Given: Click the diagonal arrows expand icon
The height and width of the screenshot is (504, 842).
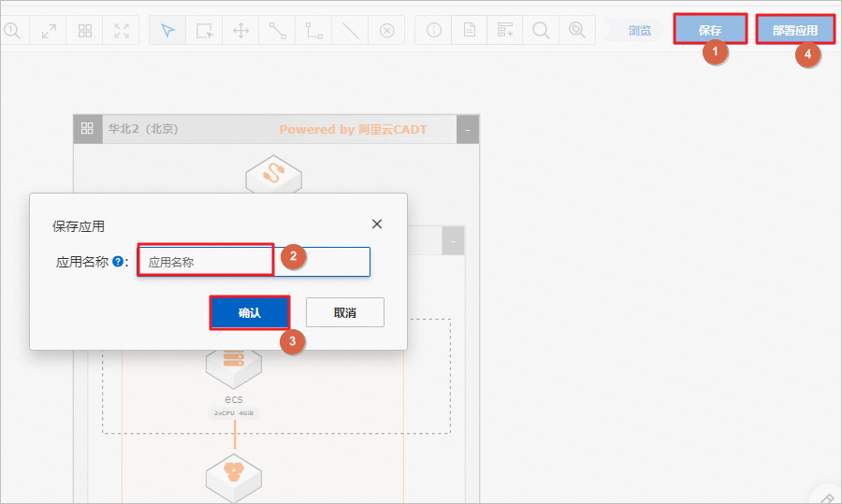Looking at the screenshot, I should point(49,31).
